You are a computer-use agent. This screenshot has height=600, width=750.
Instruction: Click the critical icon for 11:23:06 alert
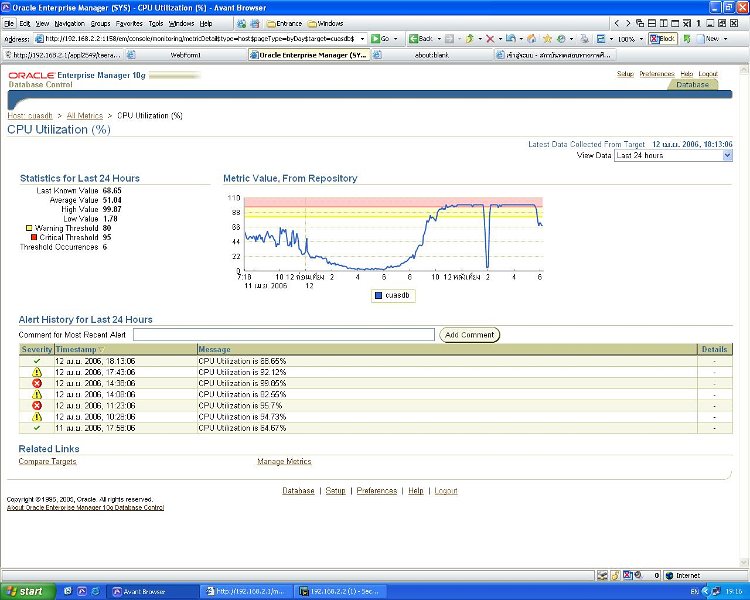[37, 406]
